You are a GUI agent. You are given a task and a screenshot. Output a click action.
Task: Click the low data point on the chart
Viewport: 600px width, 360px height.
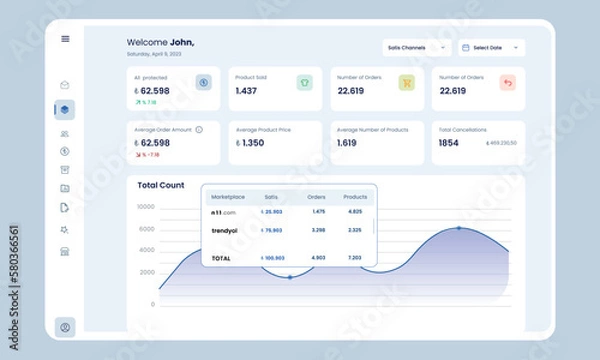click(x=290, y=277)
